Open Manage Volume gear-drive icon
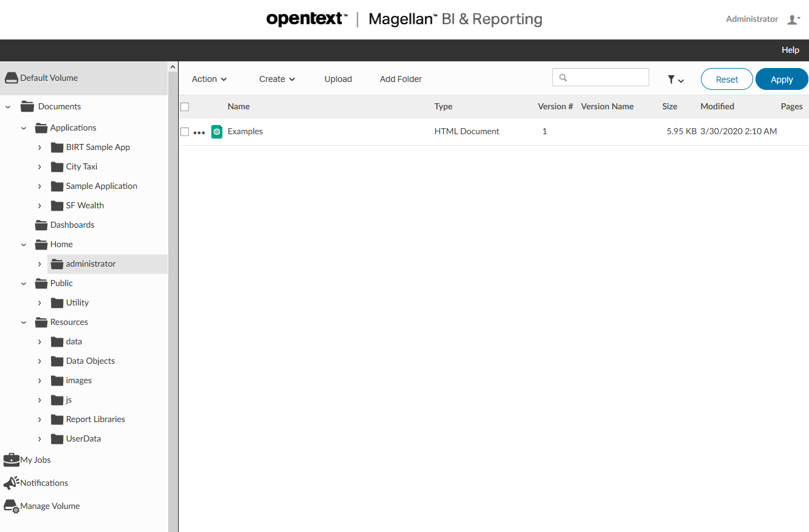The image size is (809, 532). click(12, 506)
